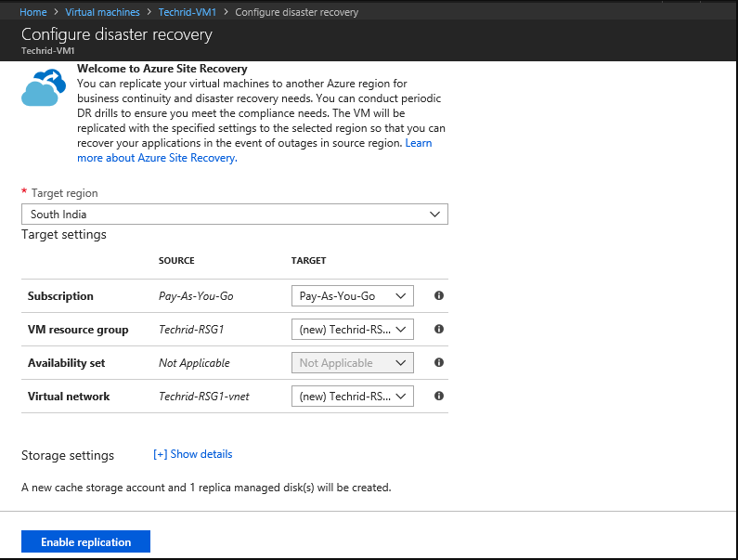The width and height of the screenshot is (738, 560).
Task: Click info icon for Availability set row
Action: pos(439,362)
